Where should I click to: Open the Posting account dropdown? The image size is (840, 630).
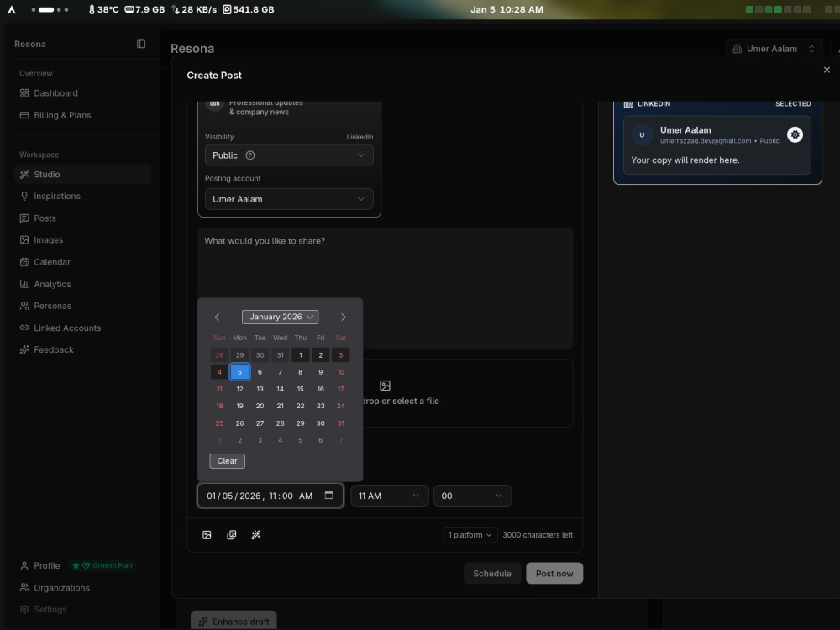[x=289, y=199]
